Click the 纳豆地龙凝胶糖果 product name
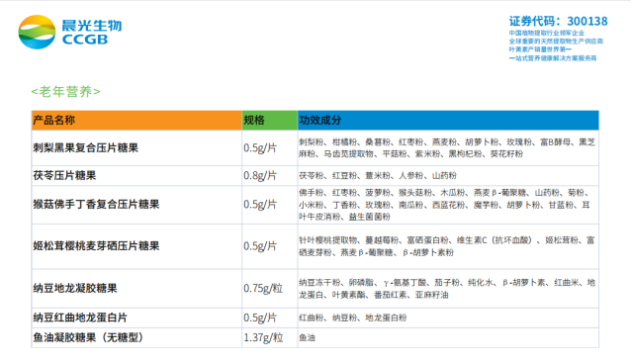The width and height of the screenshot is (632, 364). (75, 289)
